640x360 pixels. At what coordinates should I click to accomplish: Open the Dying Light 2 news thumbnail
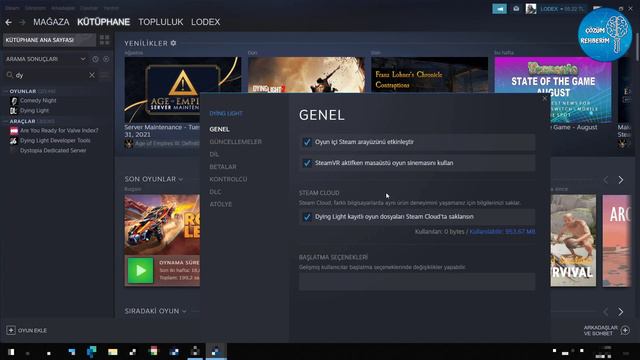[x=307, y=75]
